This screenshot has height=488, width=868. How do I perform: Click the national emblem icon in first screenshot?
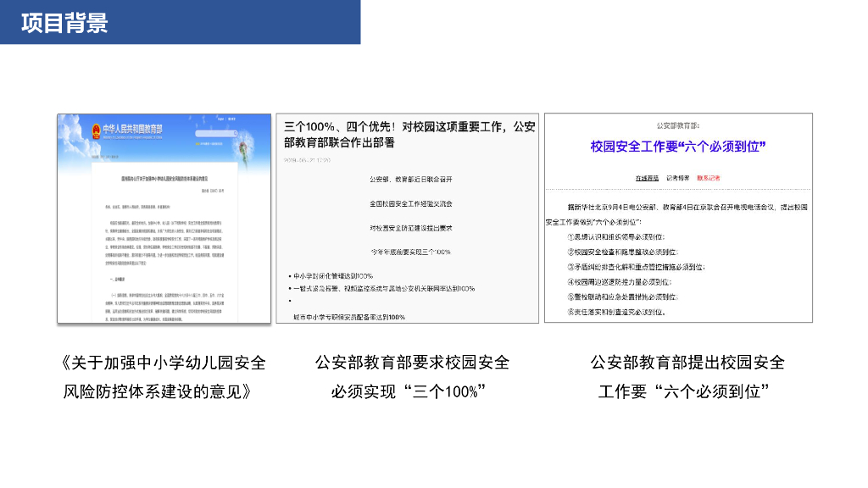(97, 131)
